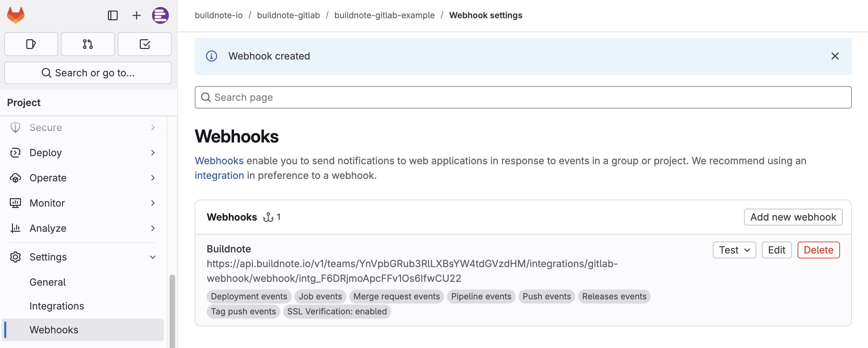Expand the Operate section chevron
The height and width of the screenshot is (348, 868).
[153, 178]
